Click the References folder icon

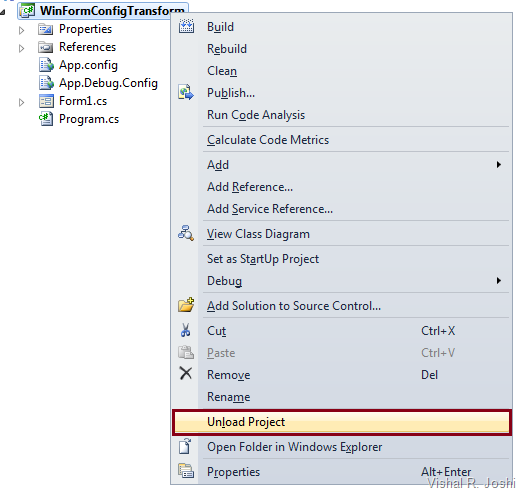[45, 47]
